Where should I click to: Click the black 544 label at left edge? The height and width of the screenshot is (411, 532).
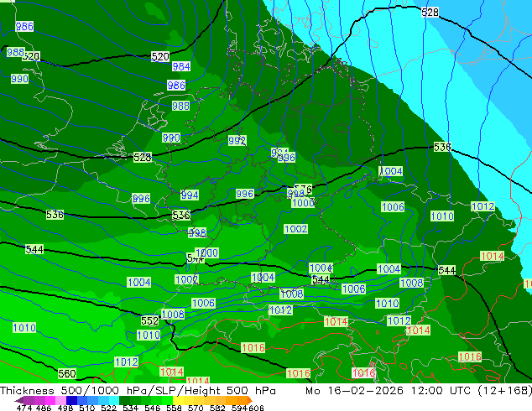34,250
